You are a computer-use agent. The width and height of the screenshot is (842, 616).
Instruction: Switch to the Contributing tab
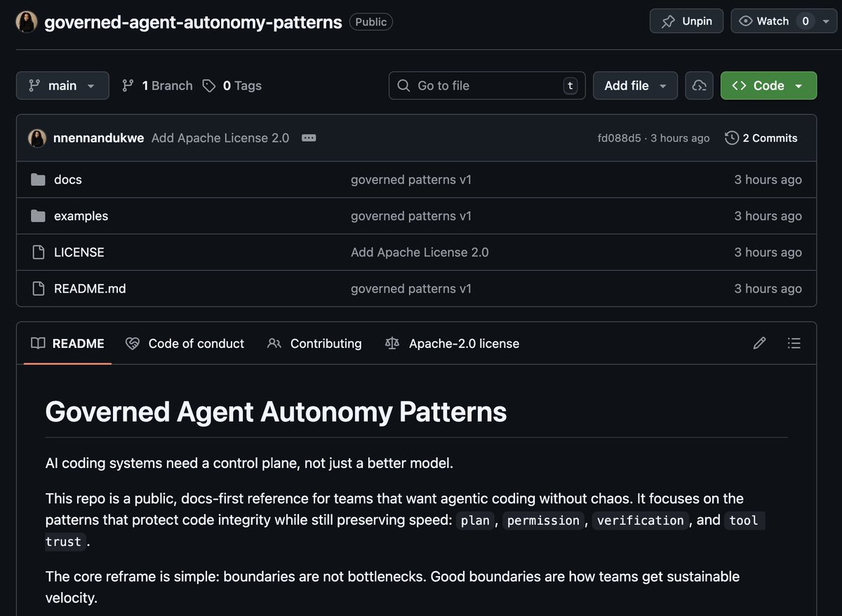(315, 344)
